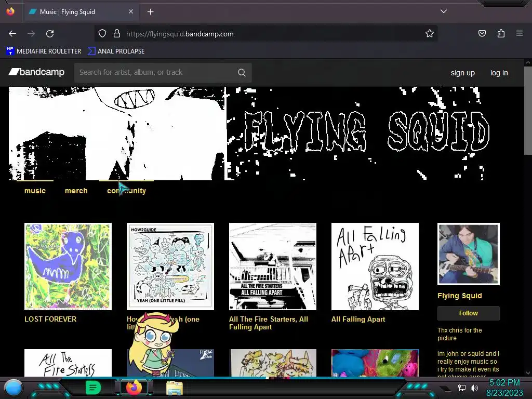Open the HOW2GUIDE album cover

click(x=170, y=267)
